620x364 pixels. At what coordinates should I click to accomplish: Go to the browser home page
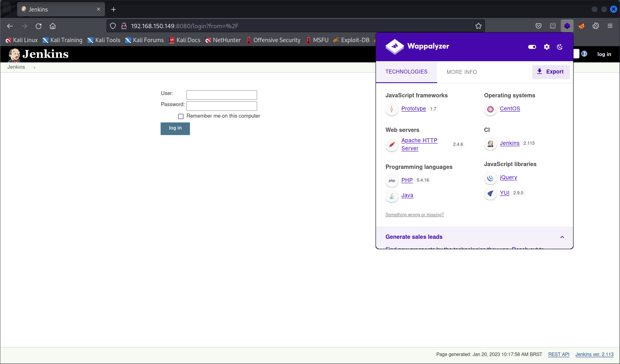pos(52,26)
